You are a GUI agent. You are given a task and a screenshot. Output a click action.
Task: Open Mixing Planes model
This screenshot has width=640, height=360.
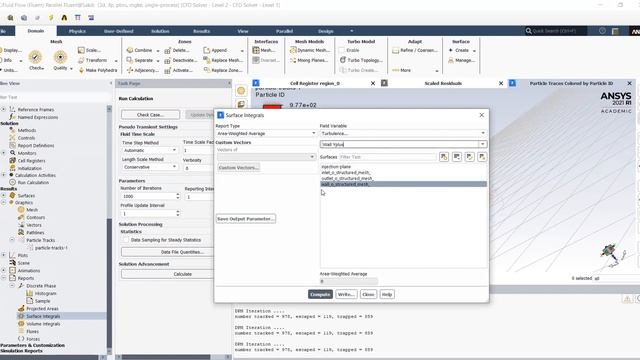309,60
